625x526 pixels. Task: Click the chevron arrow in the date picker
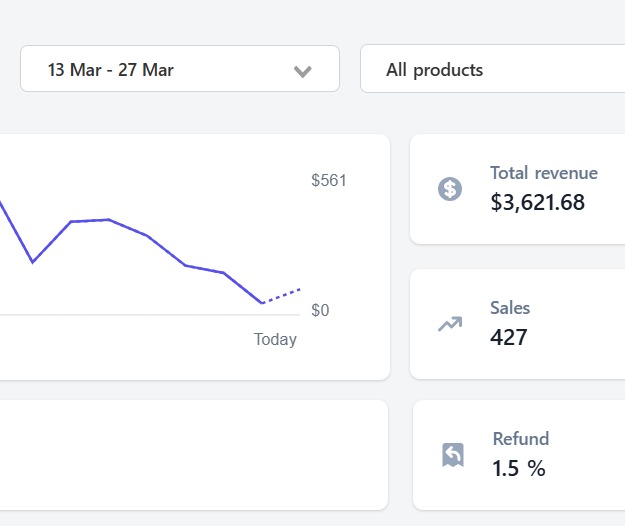click(x=303, y=71)
